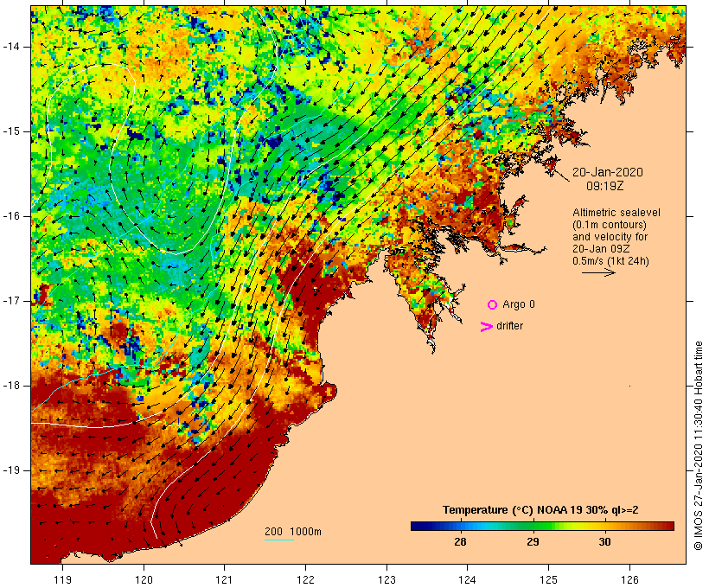Click the '200' depth contour label
The width and height of the screenshot is (709, 588).
(273, 532)
